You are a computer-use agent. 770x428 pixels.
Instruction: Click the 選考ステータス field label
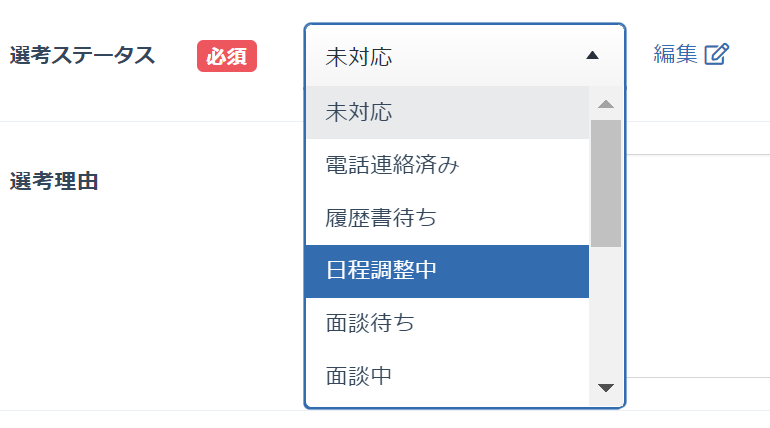pos(82,56)
